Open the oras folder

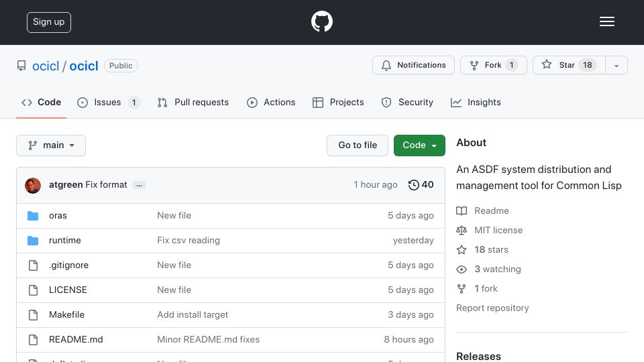click(58, 215)
